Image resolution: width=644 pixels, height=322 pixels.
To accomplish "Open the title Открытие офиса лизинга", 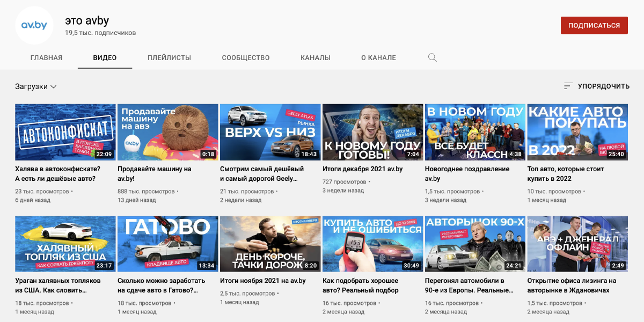I will coord(572,286).
